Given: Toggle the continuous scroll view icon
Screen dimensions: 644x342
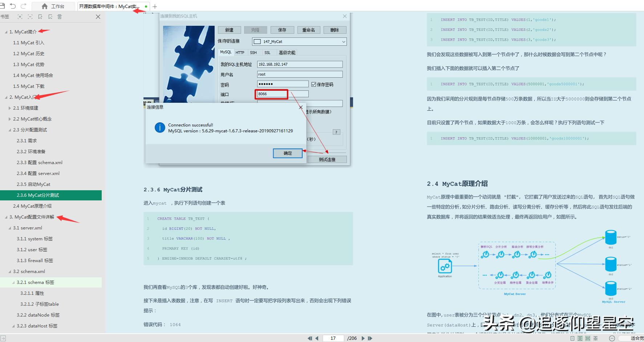Looking at the screenshot, I should (x=588, y=338).
